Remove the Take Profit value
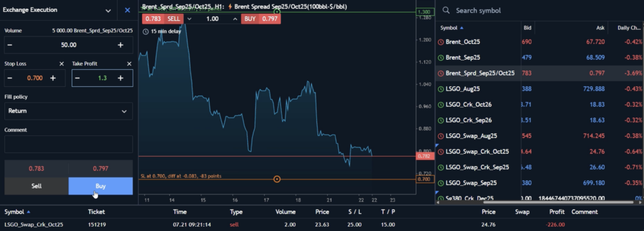Viewport: 644px width, 231px height. 130,64
